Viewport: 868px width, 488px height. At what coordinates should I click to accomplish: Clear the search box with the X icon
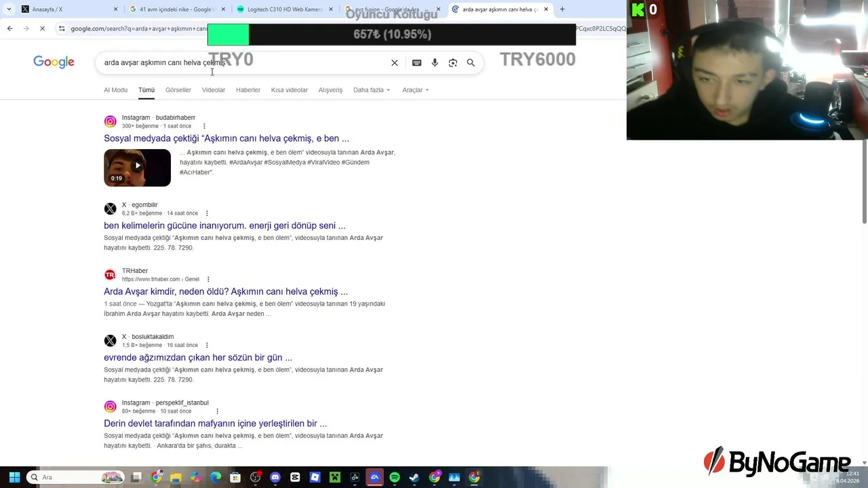click(395, 62)
